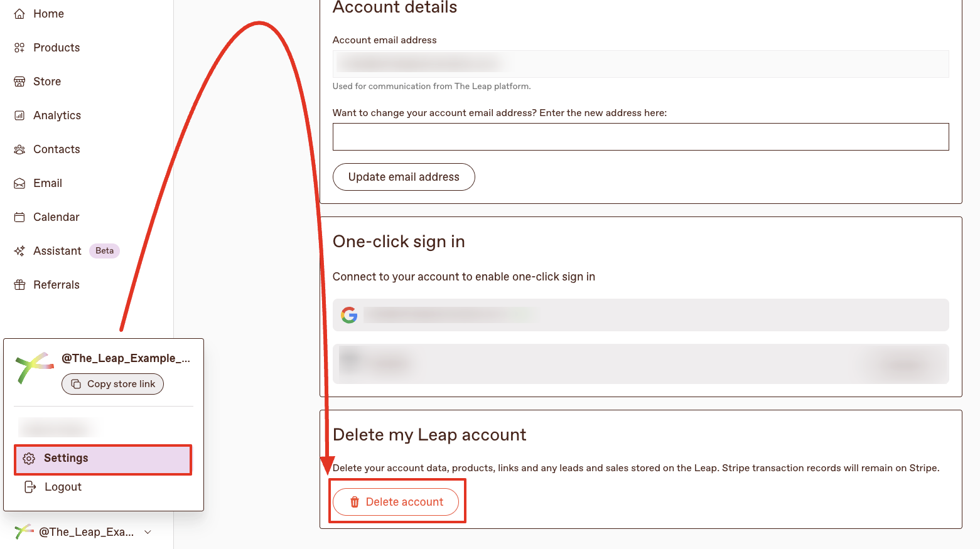Open the Calendar icon
Viewport: 980px width, 549px height.
(19, 216)
